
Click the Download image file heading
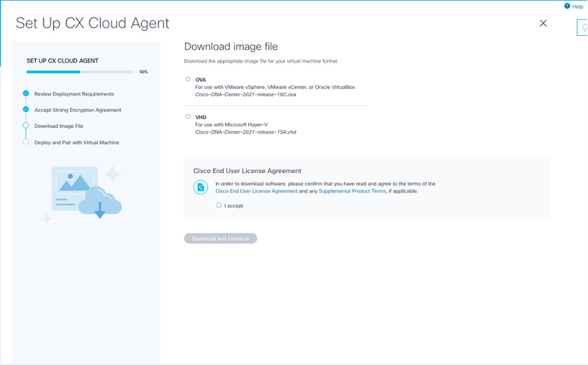231,46
